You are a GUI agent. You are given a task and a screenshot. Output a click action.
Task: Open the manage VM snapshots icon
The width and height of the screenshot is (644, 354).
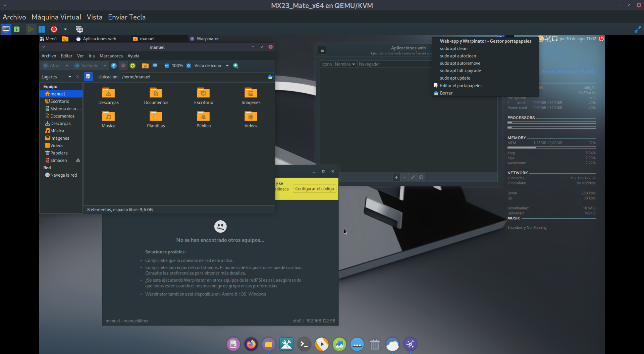pos(79,29)
